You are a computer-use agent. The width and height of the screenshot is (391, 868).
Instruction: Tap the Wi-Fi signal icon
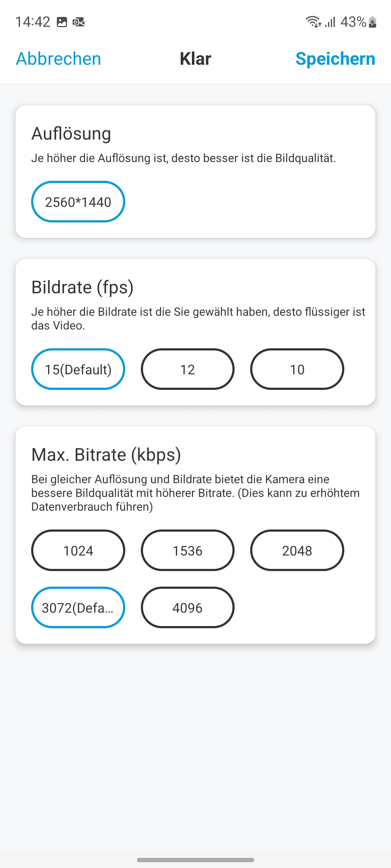tap(313, 22)
